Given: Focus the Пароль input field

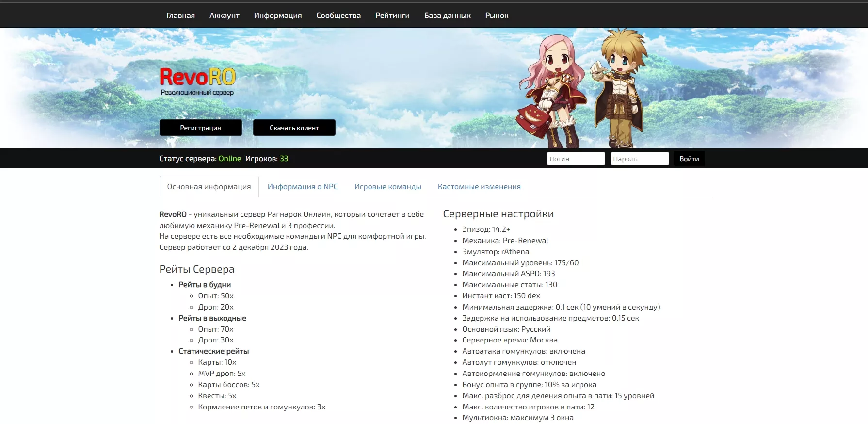Looking at the screenshot, I should [x=640, y=159].
